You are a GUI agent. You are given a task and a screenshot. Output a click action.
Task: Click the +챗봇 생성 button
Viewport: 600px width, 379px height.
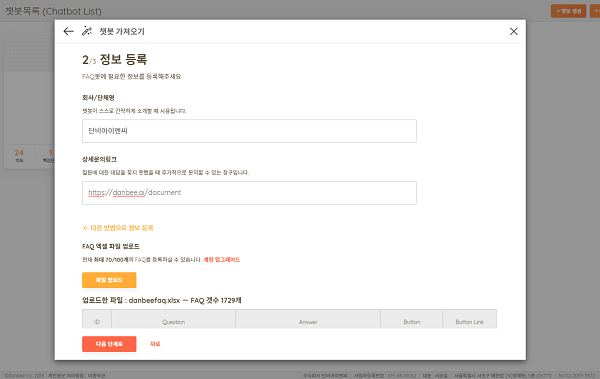(x=568, y=11)
